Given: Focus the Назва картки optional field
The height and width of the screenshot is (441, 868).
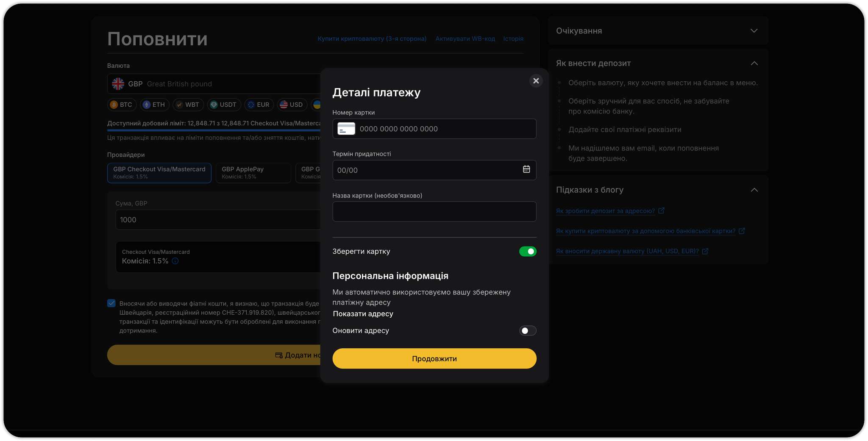Looking at the screenshot, I should [x=434, y=211].
